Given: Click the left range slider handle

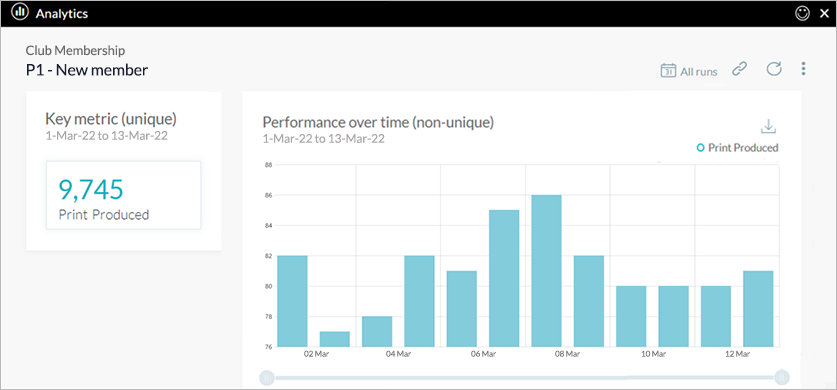Looking at the screenshot, I should click(x=267, y=378).
